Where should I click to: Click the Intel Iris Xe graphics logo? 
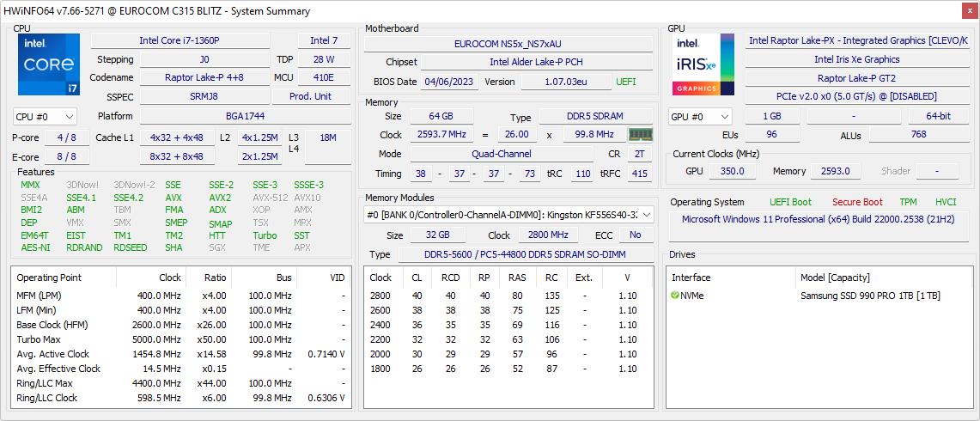pyautogui.click(x=703, y=64)
